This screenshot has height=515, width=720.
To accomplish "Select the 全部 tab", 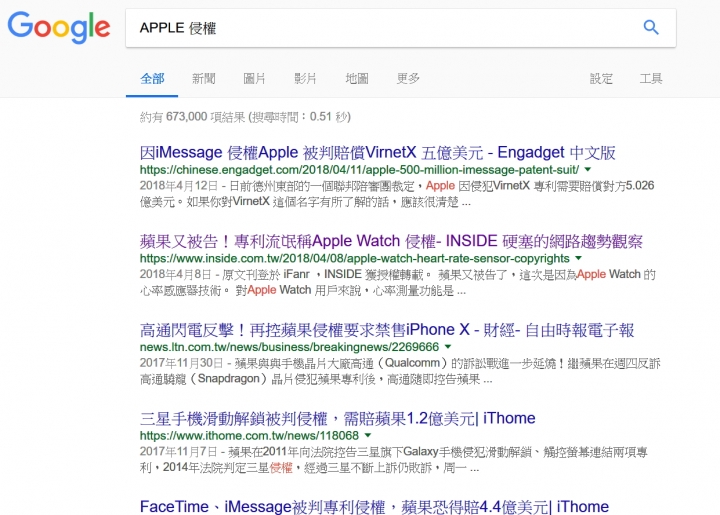I will pos(152,78).
